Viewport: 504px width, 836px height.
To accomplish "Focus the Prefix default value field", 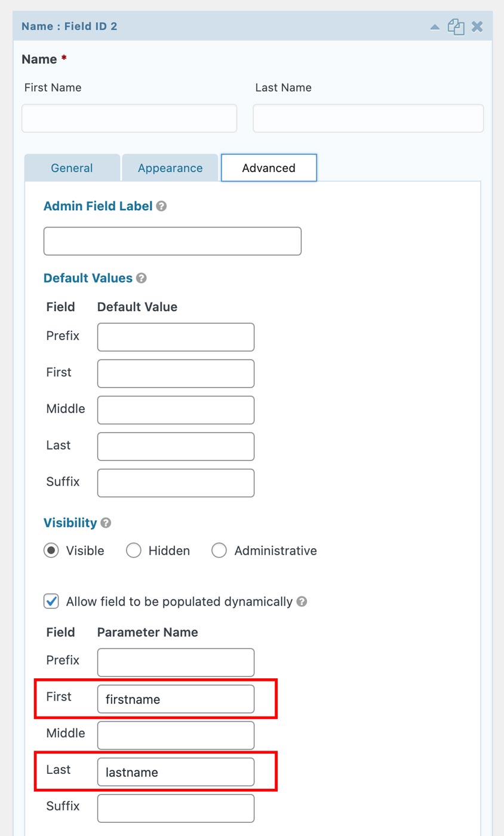I will pos(176,337).
